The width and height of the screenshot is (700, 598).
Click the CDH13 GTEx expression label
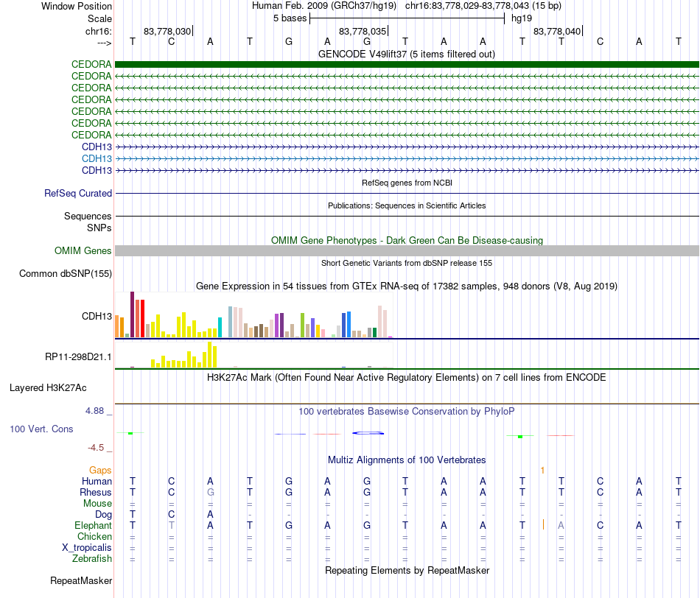click(x=97, y=316)
